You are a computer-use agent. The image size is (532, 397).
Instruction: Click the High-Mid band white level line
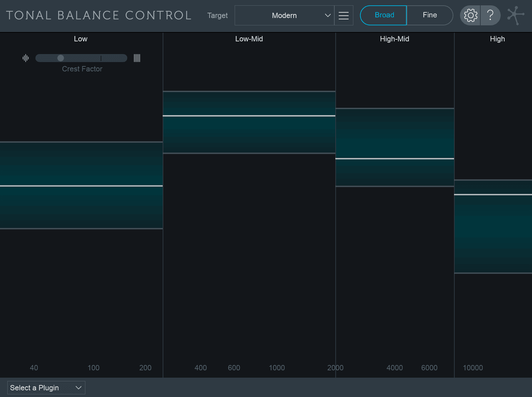pyautogui.click(x=395, y=159)
